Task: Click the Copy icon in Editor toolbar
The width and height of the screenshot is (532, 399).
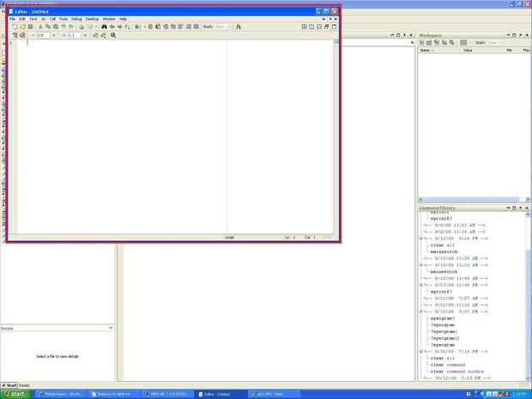Action: click(x=48, y=27)
